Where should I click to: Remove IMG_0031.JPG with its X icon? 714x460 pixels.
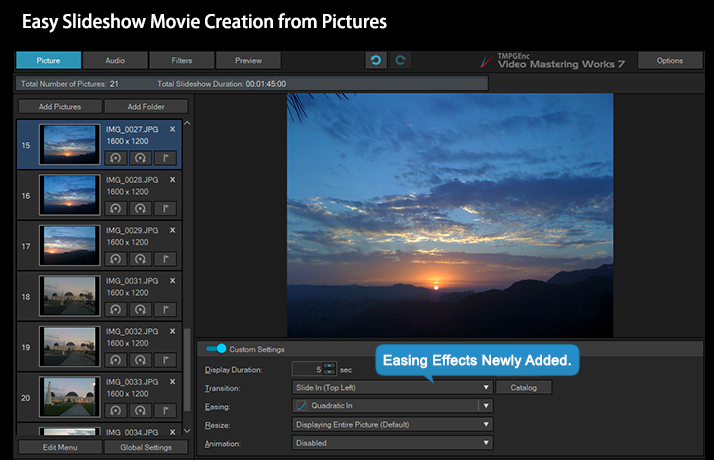(173, 281)
